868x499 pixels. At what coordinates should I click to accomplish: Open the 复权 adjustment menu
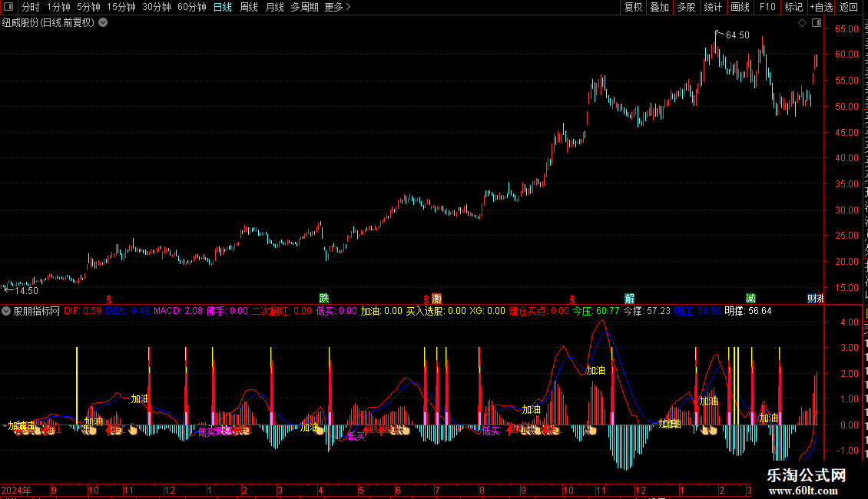[x=633, y=7]
